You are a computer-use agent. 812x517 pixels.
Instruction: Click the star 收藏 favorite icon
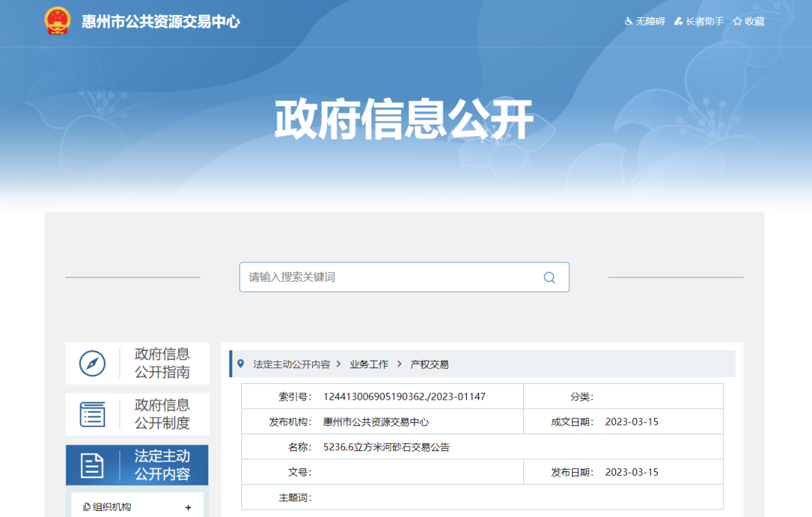[x=738, y=22]
